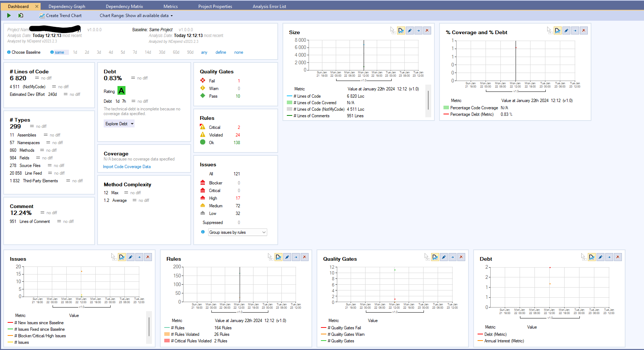Click the drag cursor icon on Debt chart
Viewport: 644px width, 350px height.
click(583, 257)
